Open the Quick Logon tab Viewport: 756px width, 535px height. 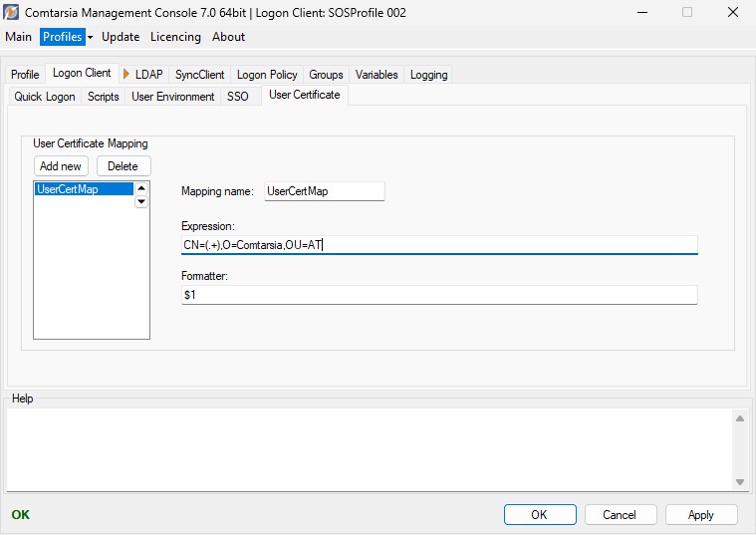(45, 97)
